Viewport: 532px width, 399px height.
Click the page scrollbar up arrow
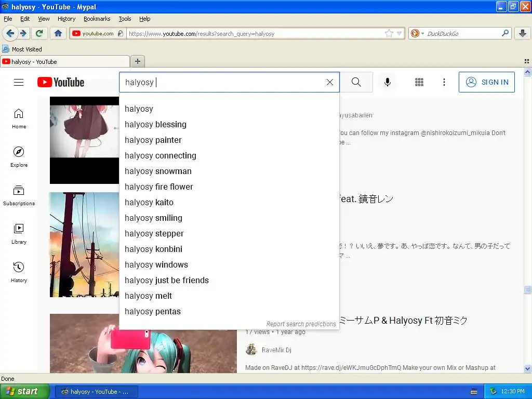pyautogui.click(x=527, y=72)
